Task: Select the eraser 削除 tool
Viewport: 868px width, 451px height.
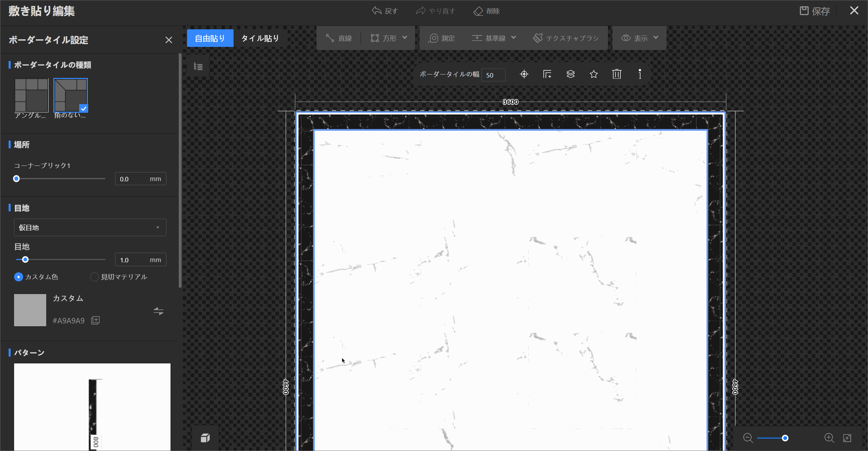Action: [486, 11]
